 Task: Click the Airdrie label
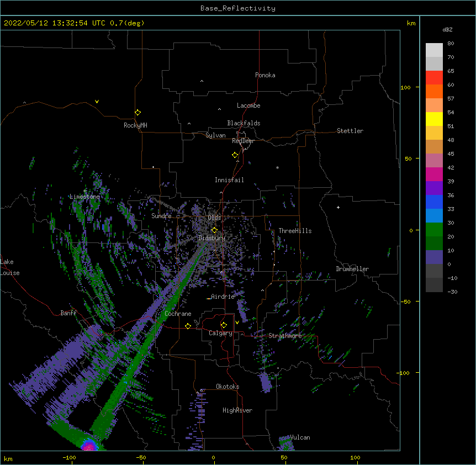(223, 297)
